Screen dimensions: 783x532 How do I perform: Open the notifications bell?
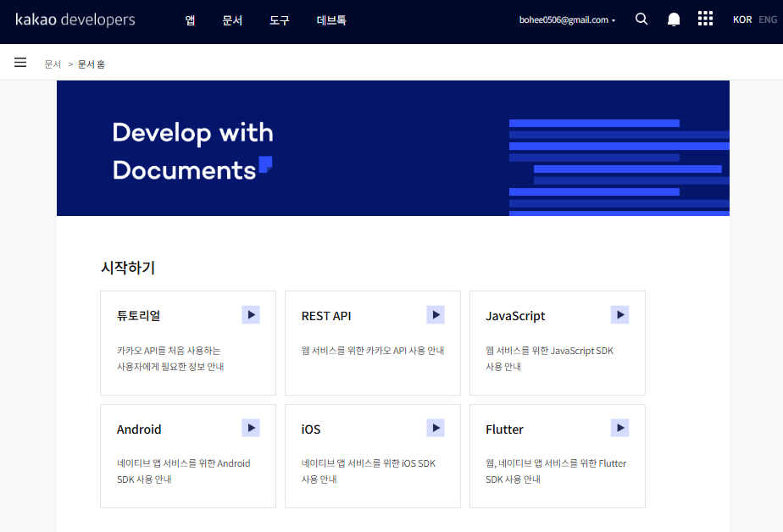(x=674, y=19)
